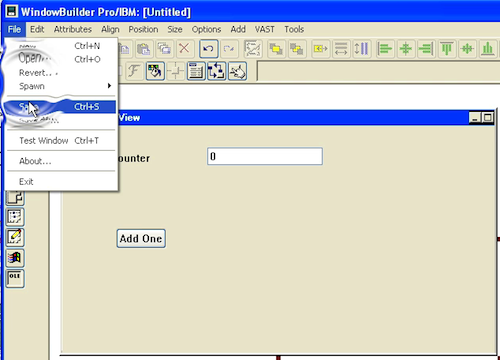500x360 pixels.
Task: Select the Windows flag palette icon
Action: click(15, 258)
